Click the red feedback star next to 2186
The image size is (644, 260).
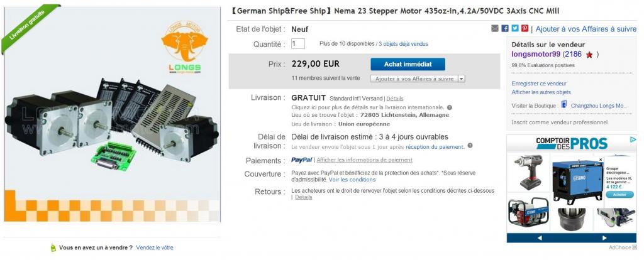coord(589,55)
